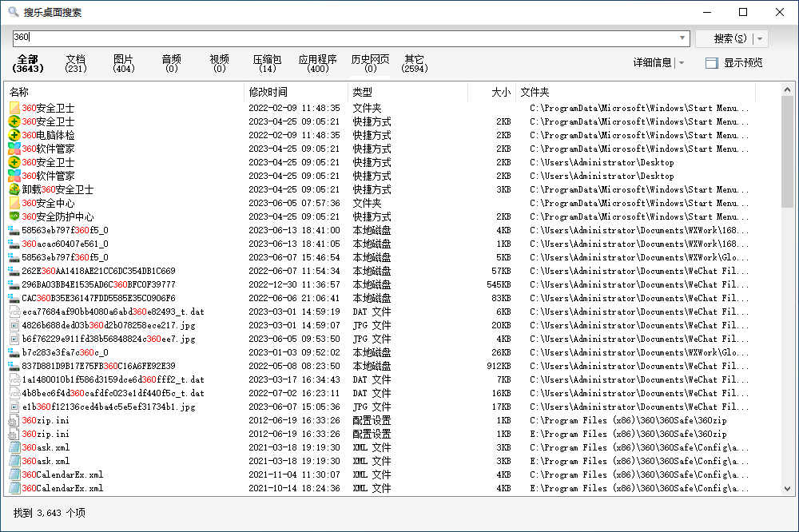Click the 卸载360安全卫士 shortcut icon
Image resolution: width=799 pixels, height=532 pixels.
pos(14,189)
